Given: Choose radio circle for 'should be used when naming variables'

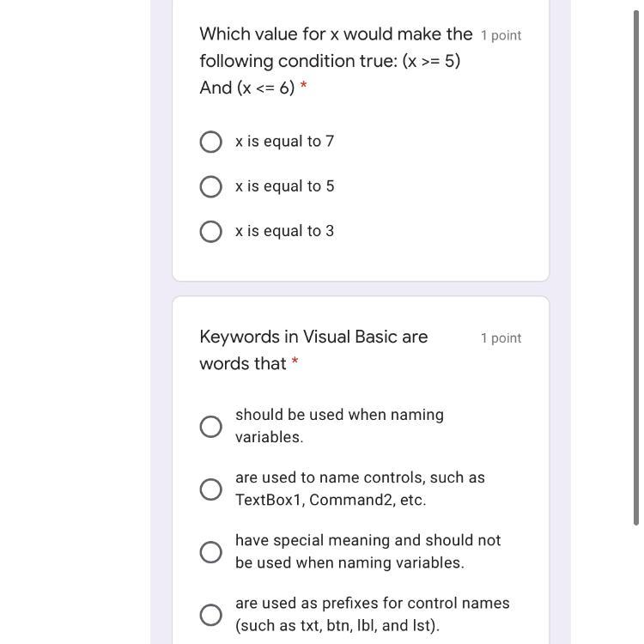Looking at the screenshot, I should pyautogui.click(x=210, y=427).
